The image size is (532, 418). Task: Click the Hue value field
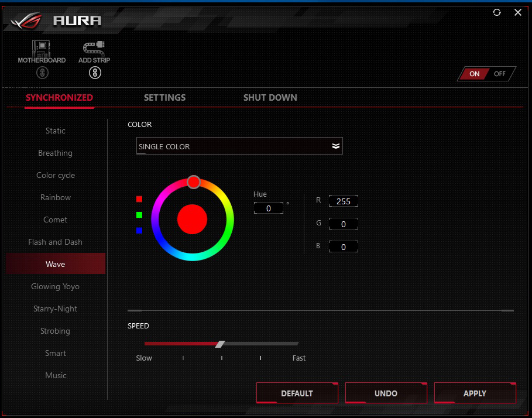[269, 208]
